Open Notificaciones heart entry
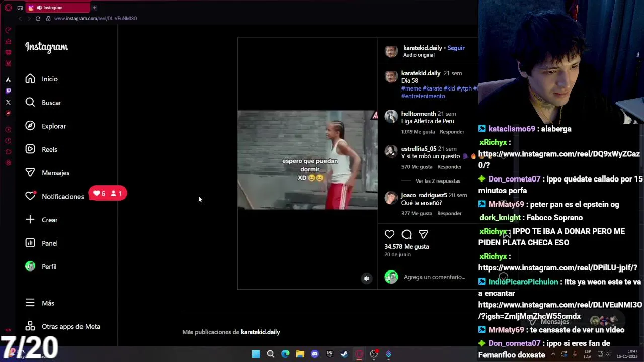Screen dimensions: 644x362 tap(54, 196)
